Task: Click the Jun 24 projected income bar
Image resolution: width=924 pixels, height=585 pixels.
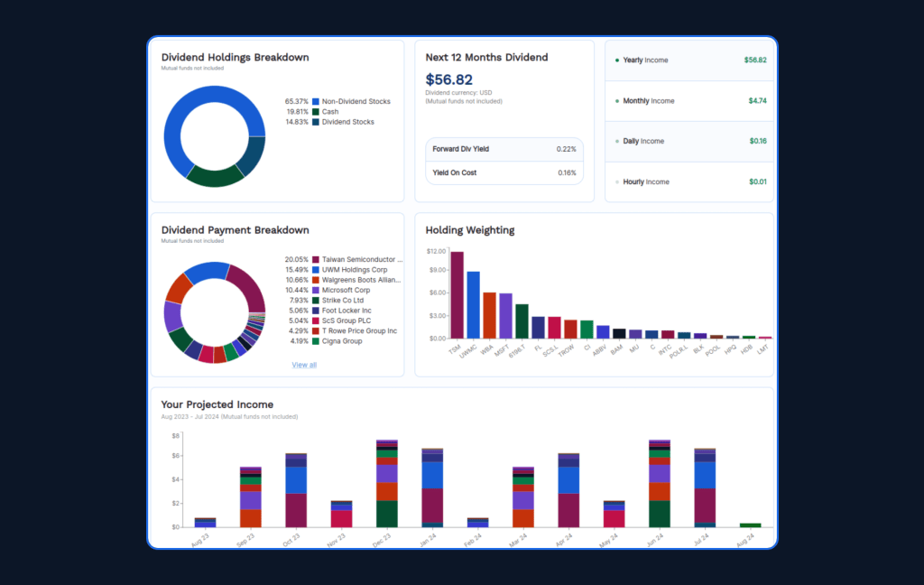Action: pyautogui.click(x=660, y=484)
